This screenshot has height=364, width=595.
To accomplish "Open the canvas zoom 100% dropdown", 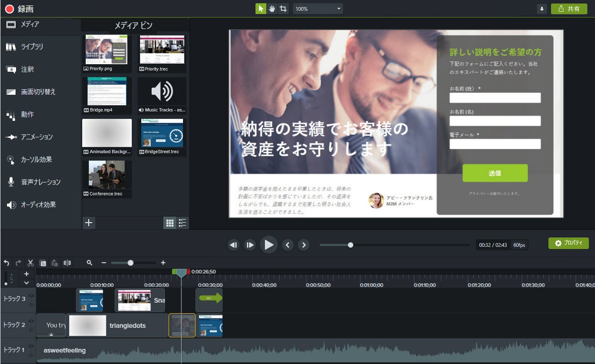I will 318,9.
